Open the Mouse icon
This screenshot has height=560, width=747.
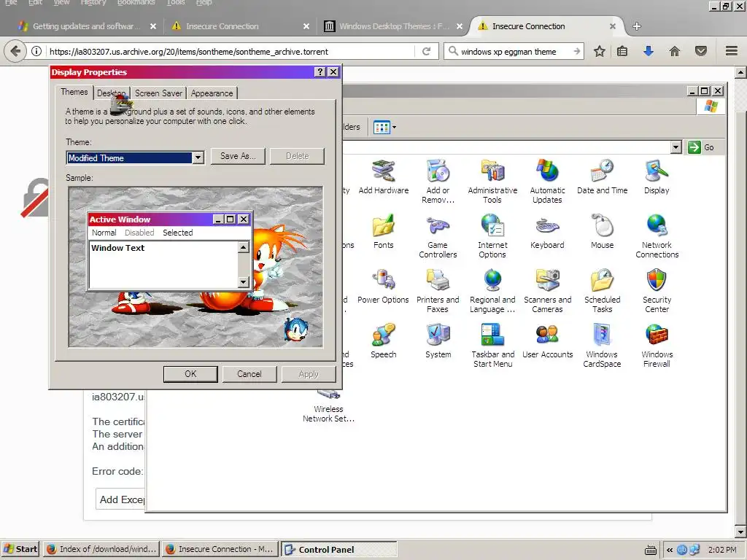(602, 232)
